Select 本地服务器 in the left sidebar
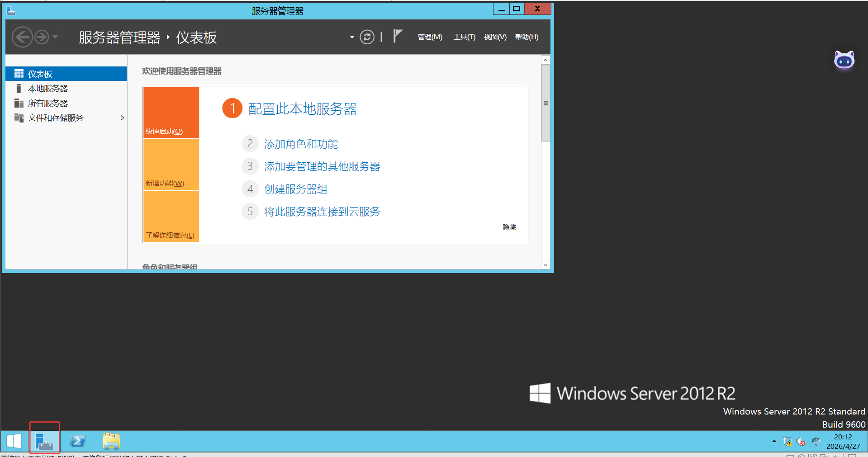This screenshot has height=457, width=868. [66, 89]
